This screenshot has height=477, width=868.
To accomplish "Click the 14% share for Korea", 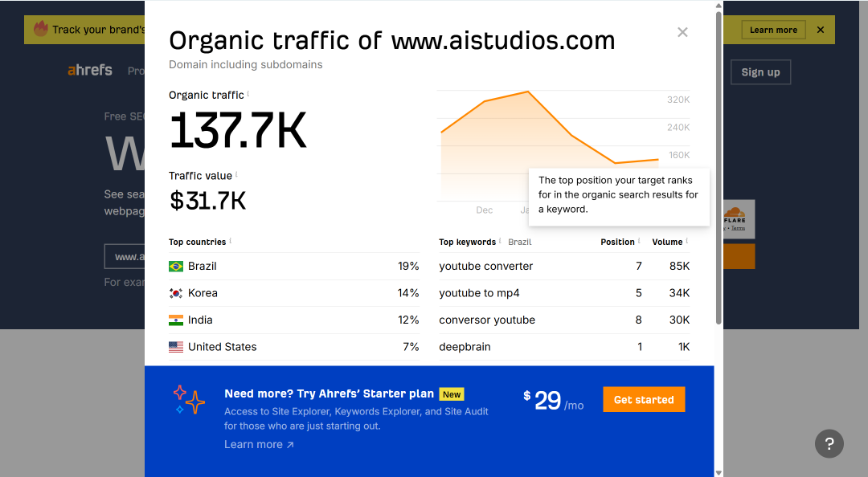I will click(x=408, y=293).
